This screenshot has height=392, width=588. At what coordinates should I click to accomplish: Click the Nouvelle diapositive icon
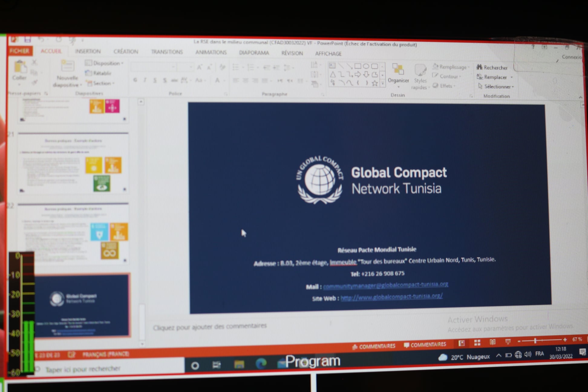[67, 66]
